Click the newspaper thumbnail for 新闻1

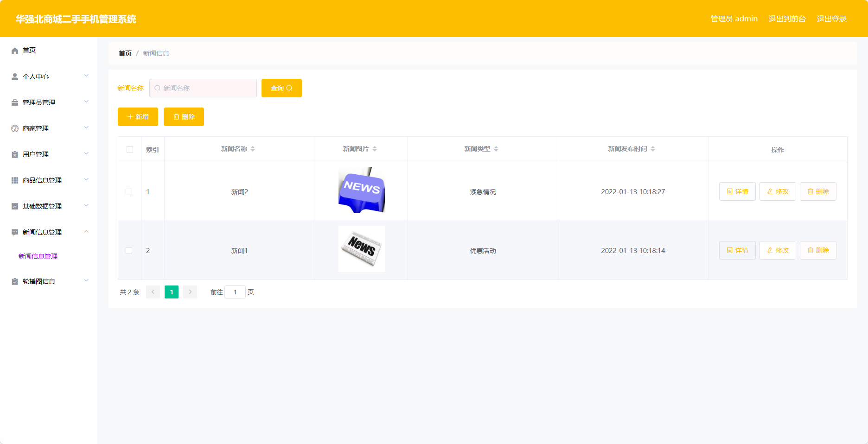[x=362, y=249]
